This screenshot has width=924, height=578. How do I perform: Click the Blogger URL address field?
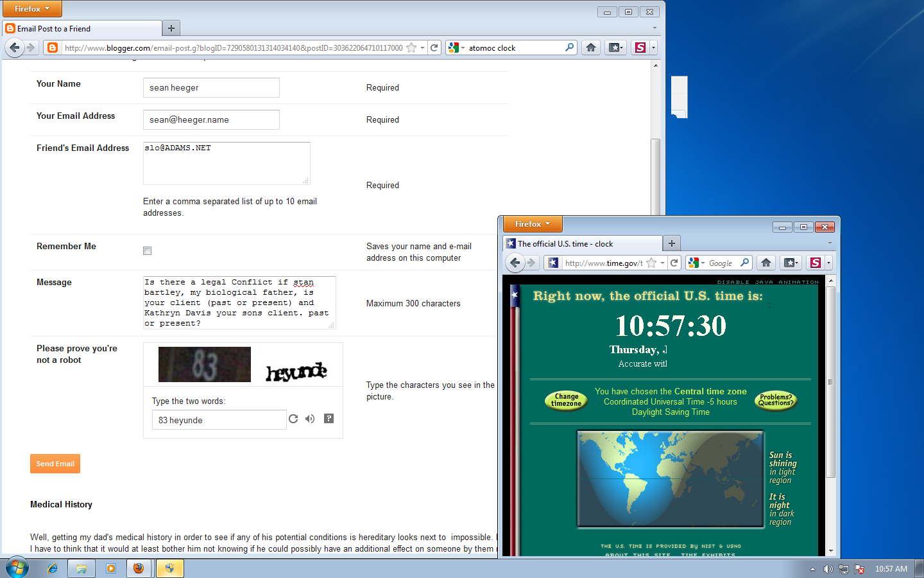[x=234, y=48]
